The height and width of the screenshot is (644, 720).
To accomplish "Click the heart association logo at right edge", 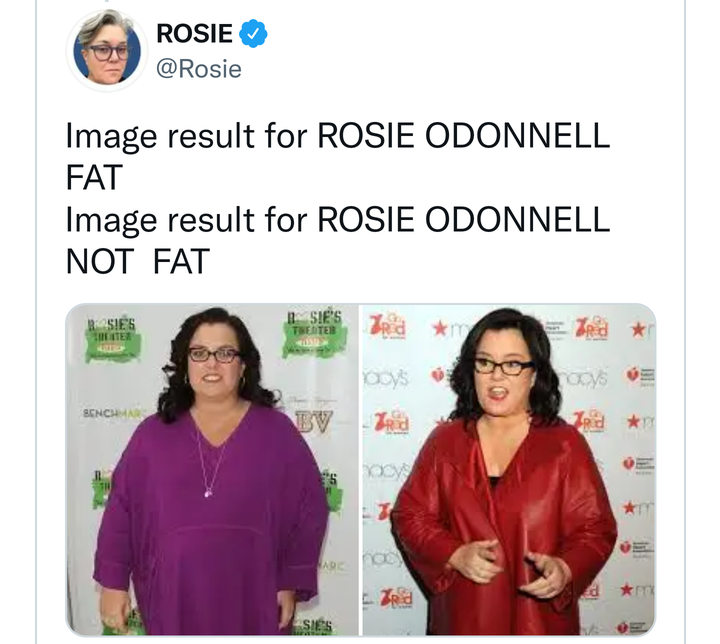I will (640, 375).
